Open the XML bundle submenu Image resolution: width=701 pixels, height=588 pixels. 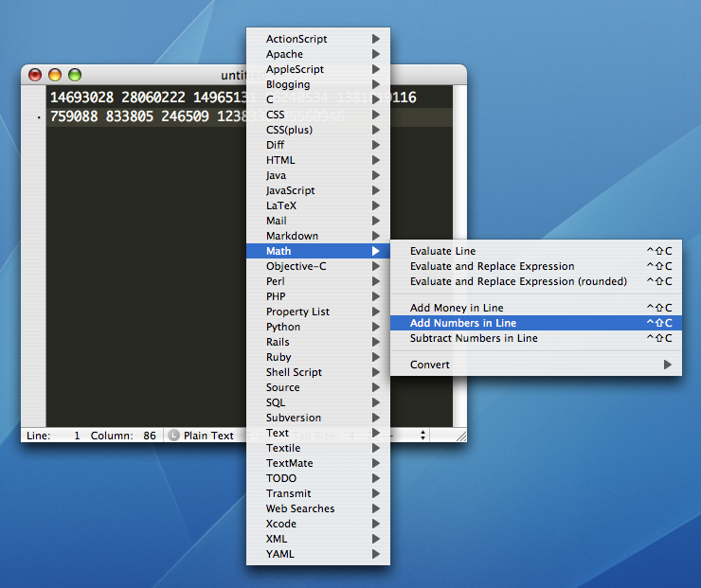(x=318, y=539)
